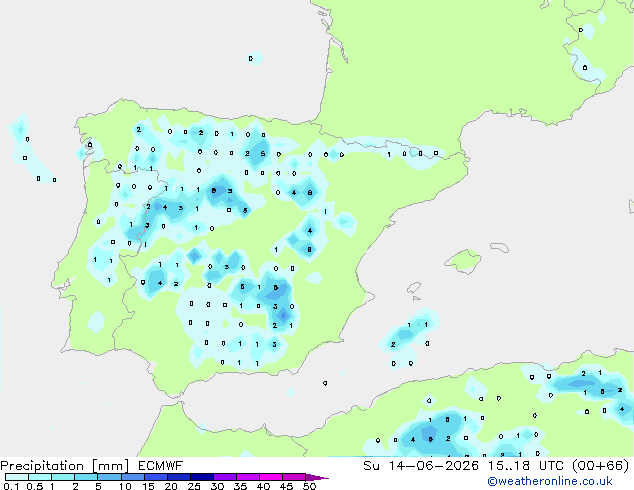Image resolution: width=634 pixels, height=490 pixels.
Task: Click the 20–25 mm legend swatch
Action: point(178,477)
